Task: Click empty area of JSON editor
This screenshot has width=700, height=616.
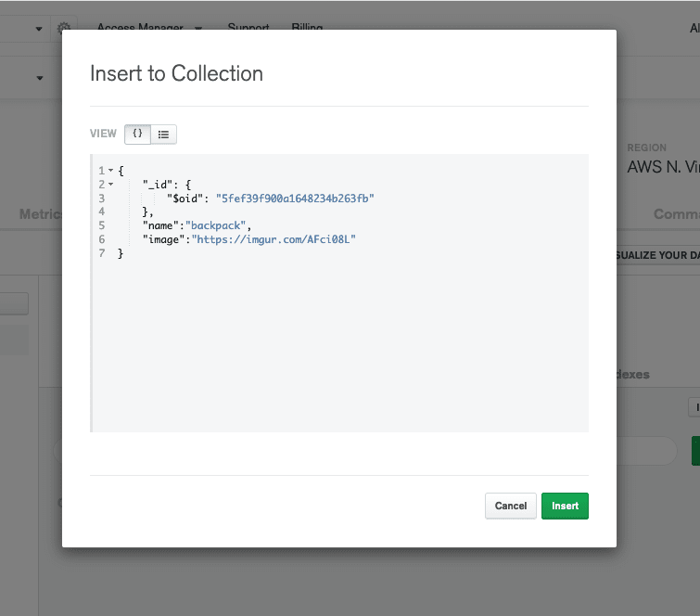Action: pyautogui.click(x=339, y=344)
